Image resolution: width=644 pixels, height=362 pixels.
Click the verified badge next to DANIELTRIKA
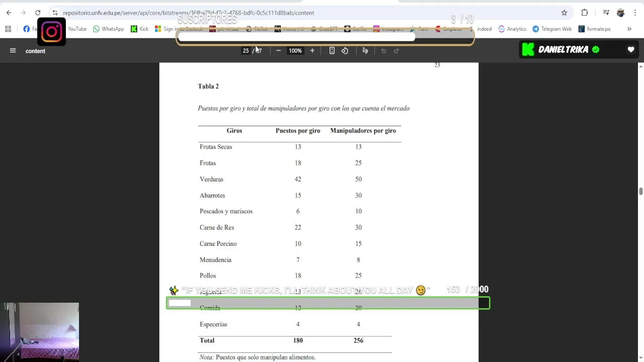coord(596,49)
